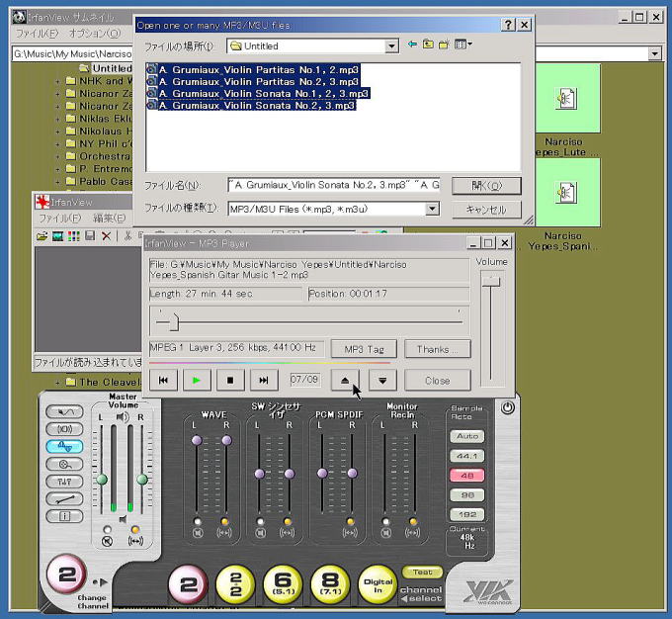Expand the Orchestra folder node
The height and width of the screenshot is (619, 672).
(57, 156)
